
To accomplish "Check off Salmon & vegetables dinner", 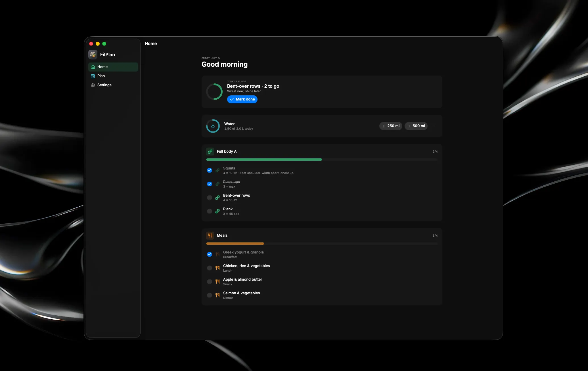I will (210, 295).
